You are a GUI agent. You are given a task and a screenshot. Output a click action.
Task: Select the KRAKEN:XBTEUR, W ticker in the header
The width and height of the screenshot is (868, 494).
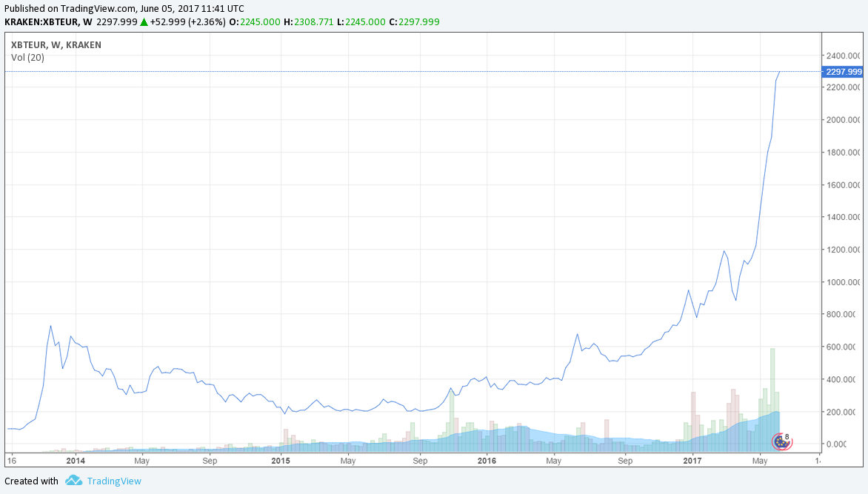48,22
